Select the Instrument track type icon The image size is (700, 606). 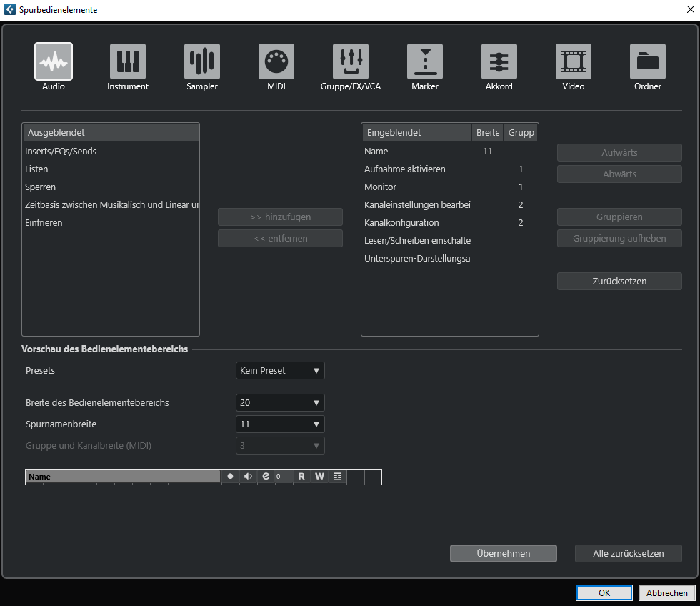(128, 62)
